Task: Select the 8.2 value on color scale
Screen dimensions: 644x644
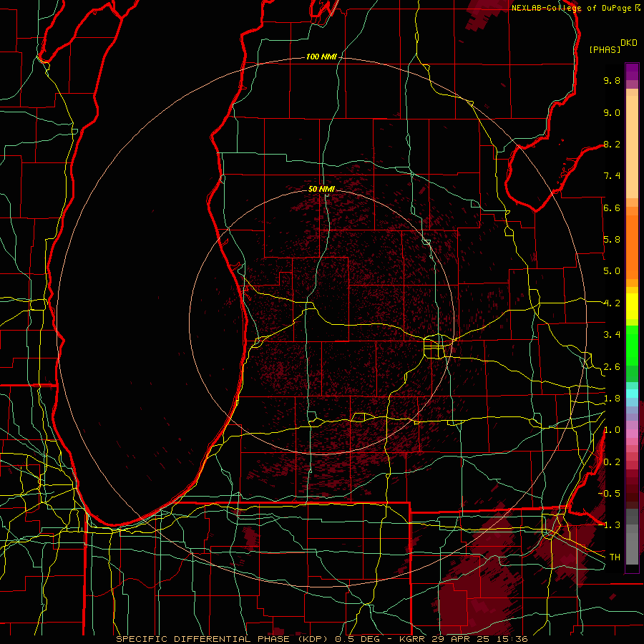Action: pyautogui.click(x=612, y=144)
